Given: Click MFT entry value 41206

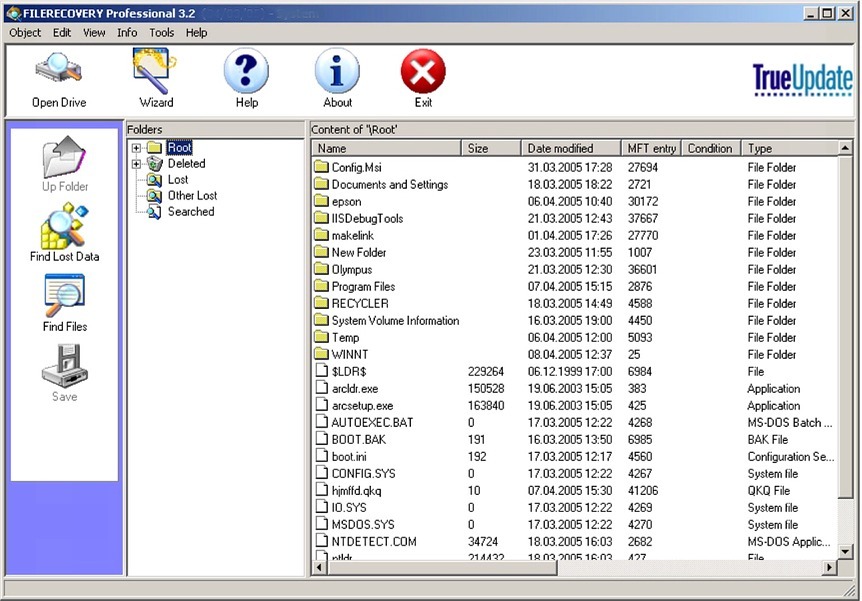Looking at the screenshot, I should coord(643,491).
